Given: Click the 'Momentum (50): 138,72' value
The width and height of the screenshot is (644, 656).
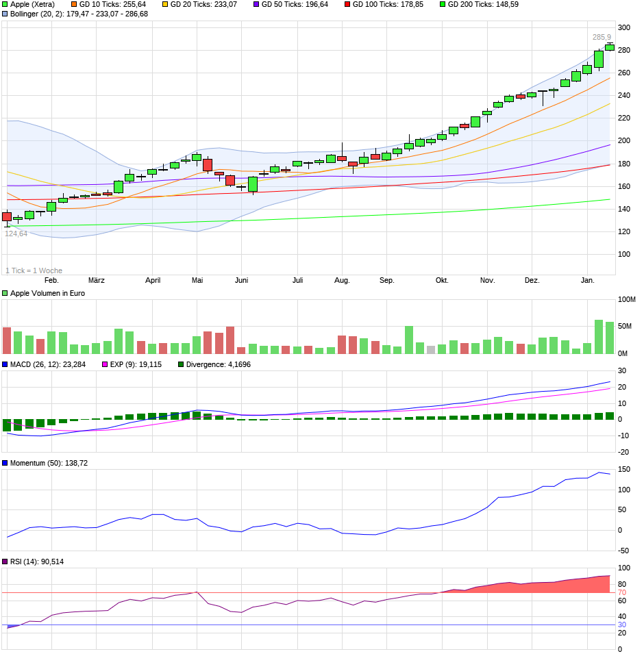Looking at the screenshot, I should (49, 463).
